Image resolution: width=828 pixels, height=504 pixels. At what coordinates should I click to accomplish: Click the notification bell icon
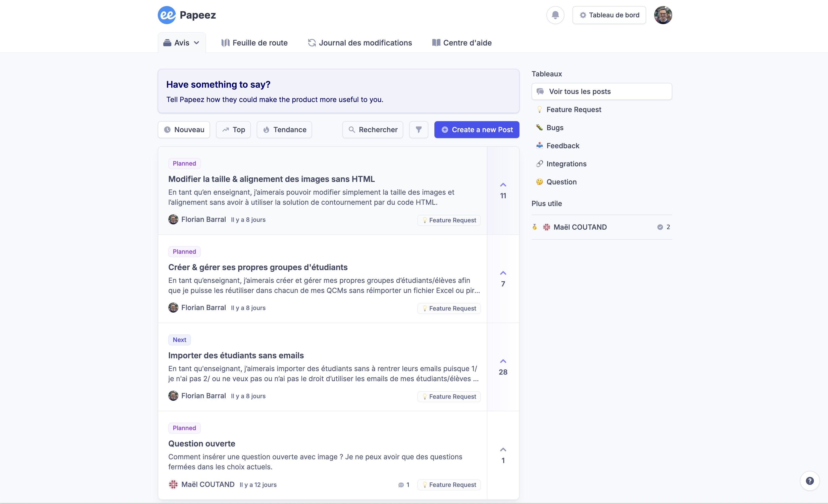pyautogui.click(x=555, y=15)
